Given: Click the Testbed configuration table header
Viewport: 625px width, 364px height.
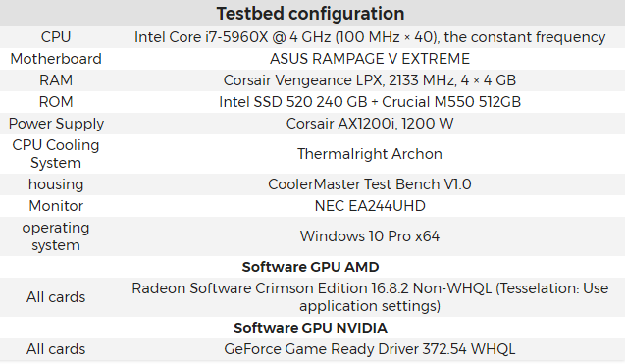Looking at the screenshot, I should point(310,14).
